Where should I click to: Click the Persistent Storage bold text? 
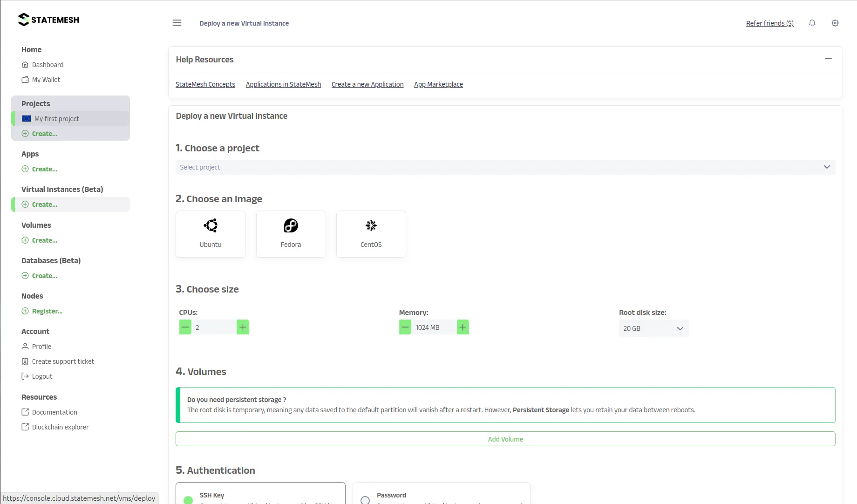pos(541,410)
